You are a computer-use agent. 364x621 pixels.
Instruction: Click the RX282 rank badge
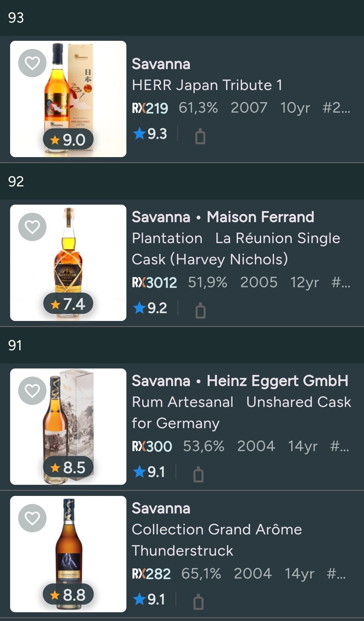[151, 574]
